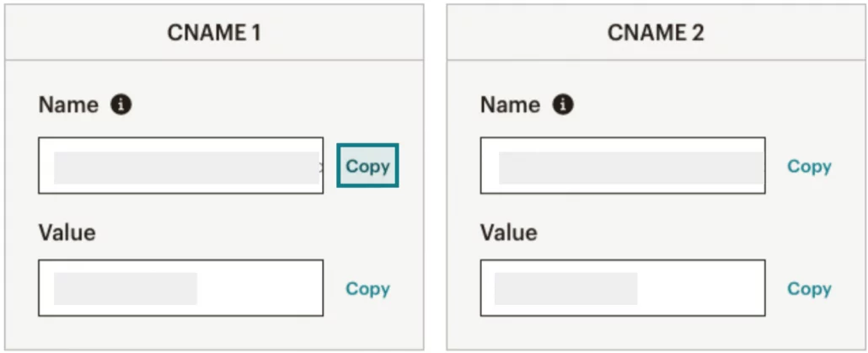Focus the Name input field under CNAME 1
The image size is (868, 353).
coord(181,165)
